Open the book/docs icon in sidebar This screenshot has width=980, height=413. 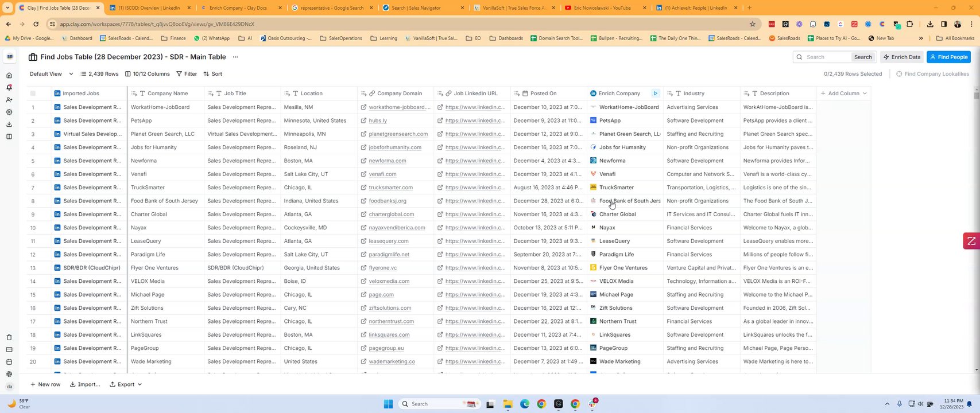tap(9, 137)
